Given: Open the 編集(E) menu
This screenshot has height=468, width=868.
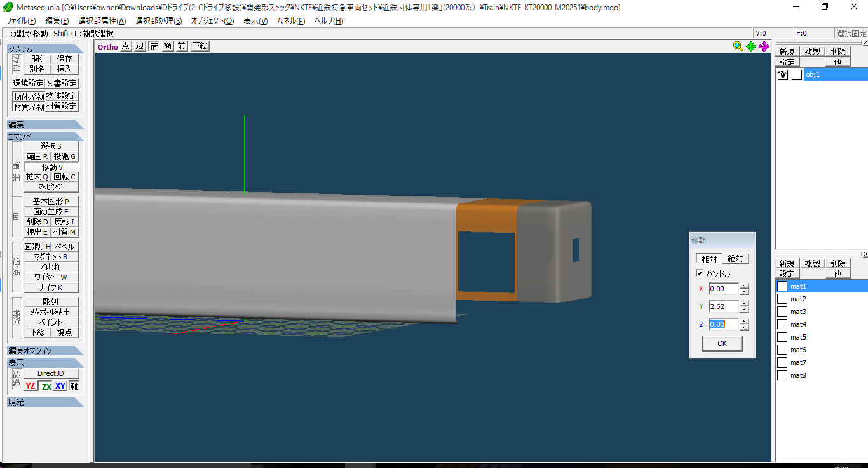Looking at the screenshot, I should (57, 20).
